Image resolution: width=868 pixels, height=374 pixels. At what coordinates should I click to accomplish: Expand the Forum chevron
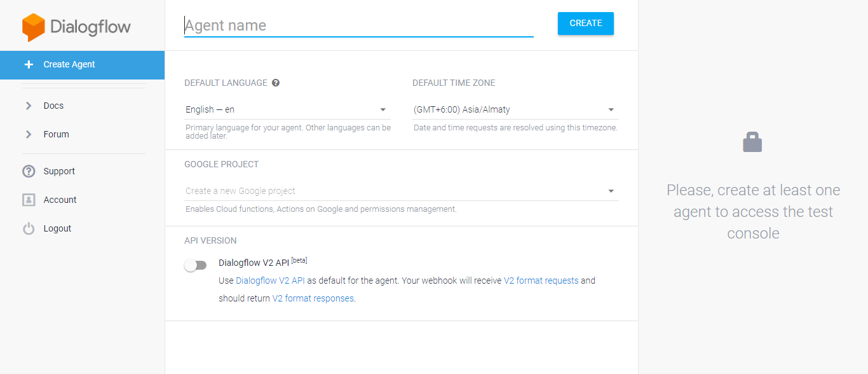[29, 134]
